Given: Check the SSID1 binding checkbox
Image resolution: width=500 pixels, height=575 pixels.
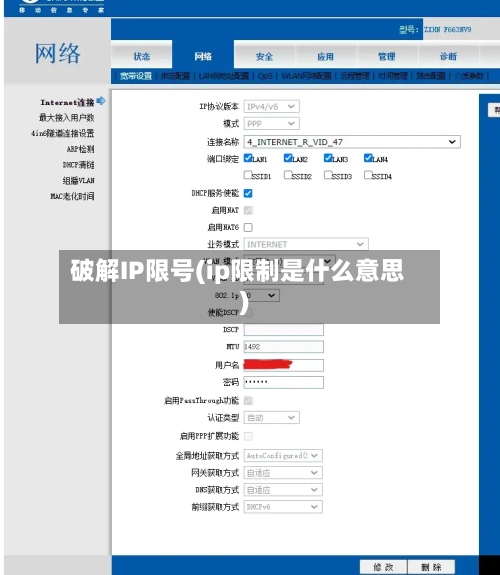Looking at the screenshot, I should click(248, 175).
